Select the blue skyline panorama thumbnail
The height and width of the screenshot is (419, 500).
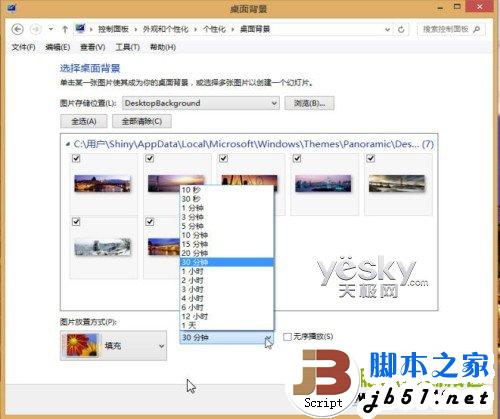coord(323,183)
